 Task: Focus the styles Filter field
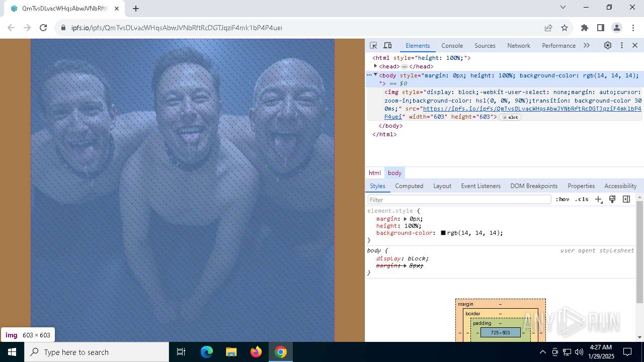click(x=459, y=200)
